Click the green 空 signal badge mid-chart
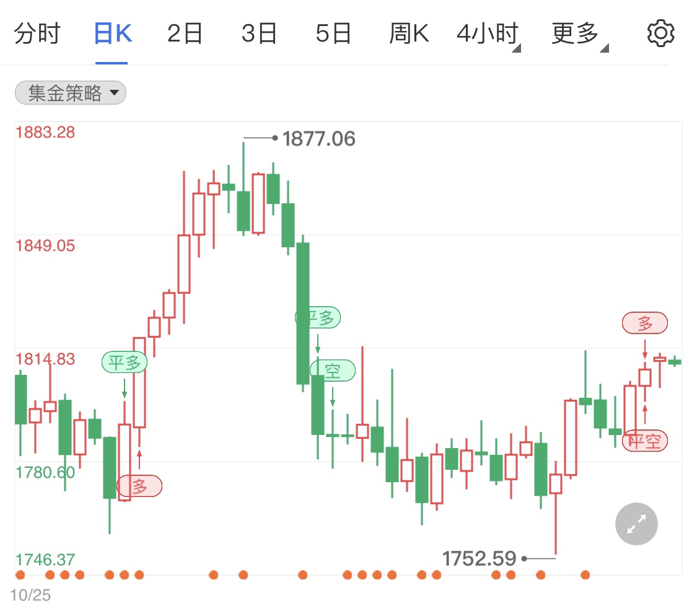Viewport: 697px width, 616px height. [x=333, y=371]
